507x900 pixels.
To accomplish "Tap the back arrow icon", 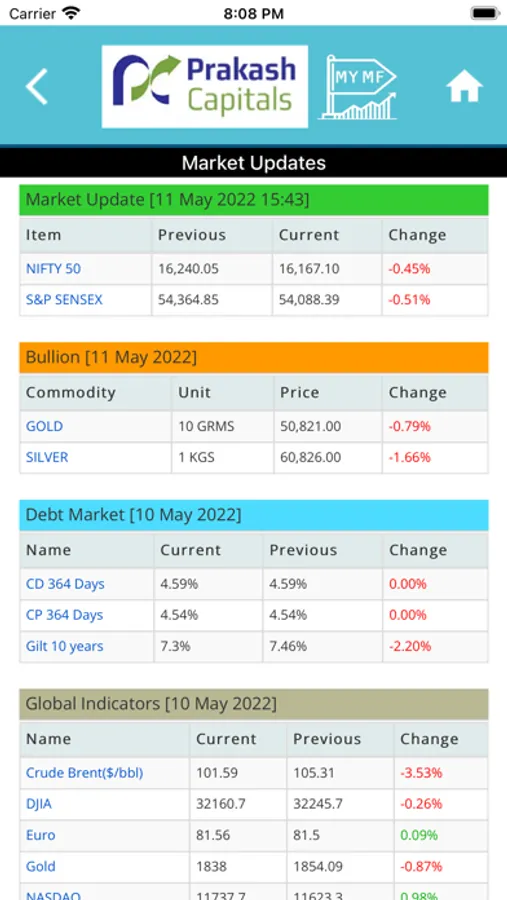I will (x=36, y=87).
